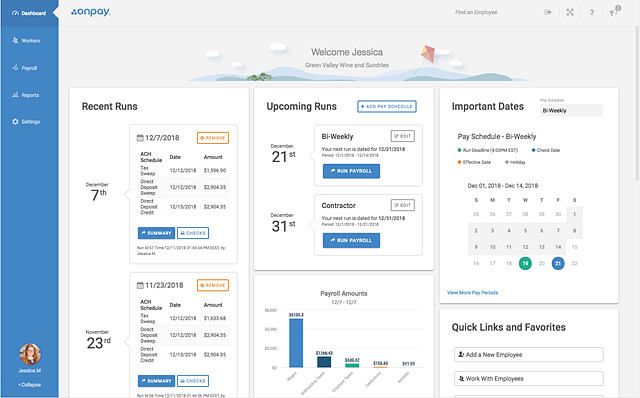Open the Dashboard sidebar item

(29, 13)
